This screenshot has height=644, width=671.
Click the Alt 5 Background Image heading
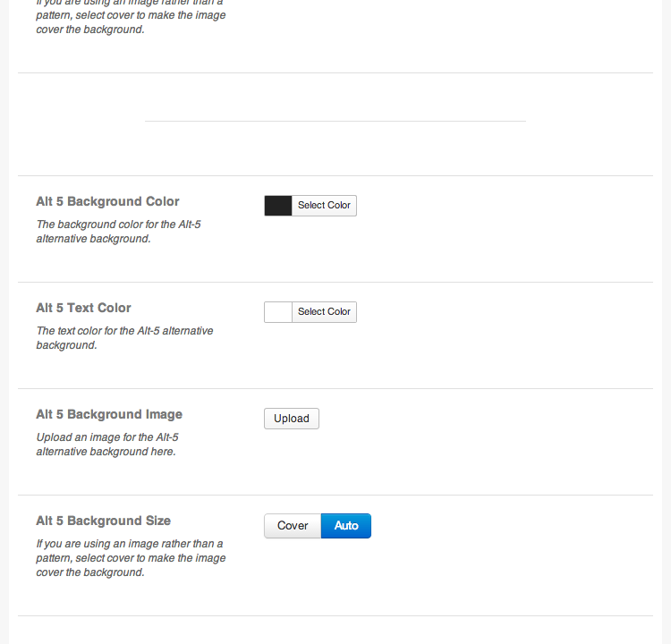coord(109,415)
